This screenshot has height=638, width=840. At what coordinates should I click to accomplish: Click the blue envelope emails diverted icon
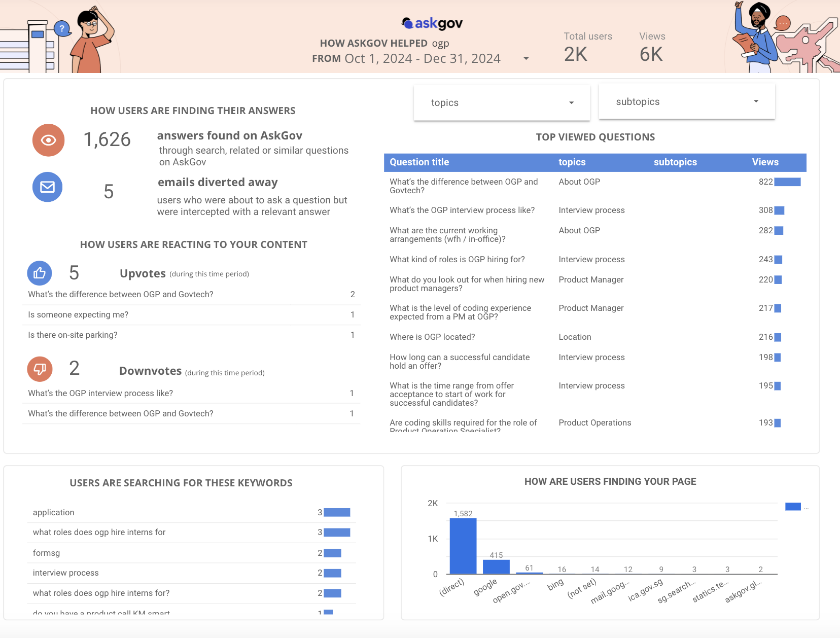pyautogui.click(x=48, y=187)
